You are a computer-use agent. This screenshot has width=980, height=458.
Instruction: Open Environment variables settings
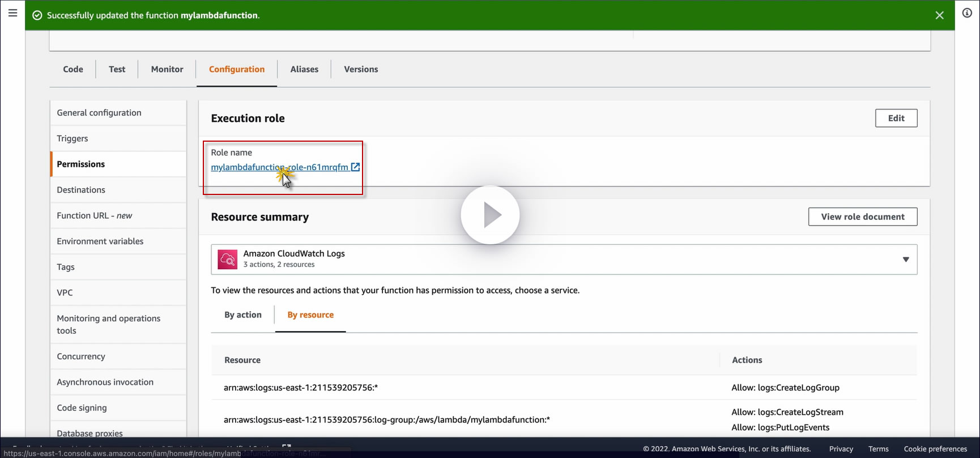(118, 241)
